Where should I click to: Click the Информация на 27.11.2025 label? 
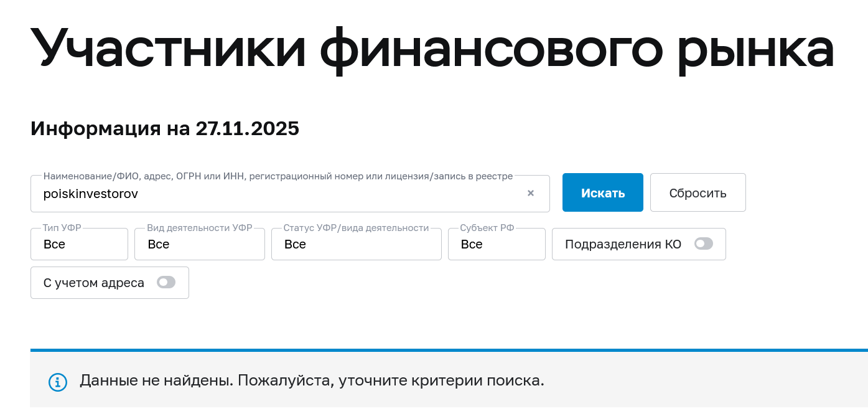point(164,129)
